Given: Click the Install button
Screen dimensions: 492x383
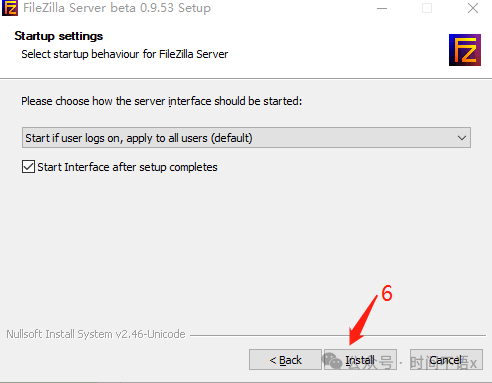Looking at the screenshot, I should click(360, 360).
